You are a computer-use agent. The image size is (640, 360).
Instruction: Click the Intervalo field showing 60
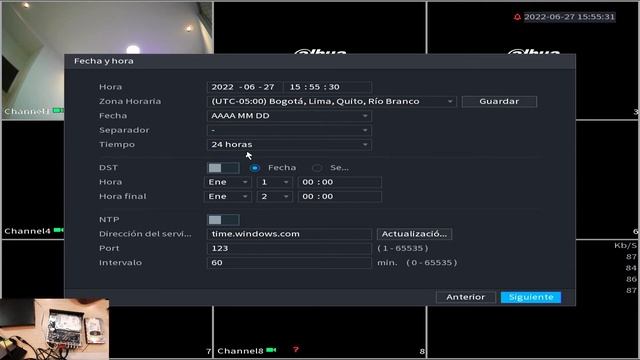tap(289, 262)
